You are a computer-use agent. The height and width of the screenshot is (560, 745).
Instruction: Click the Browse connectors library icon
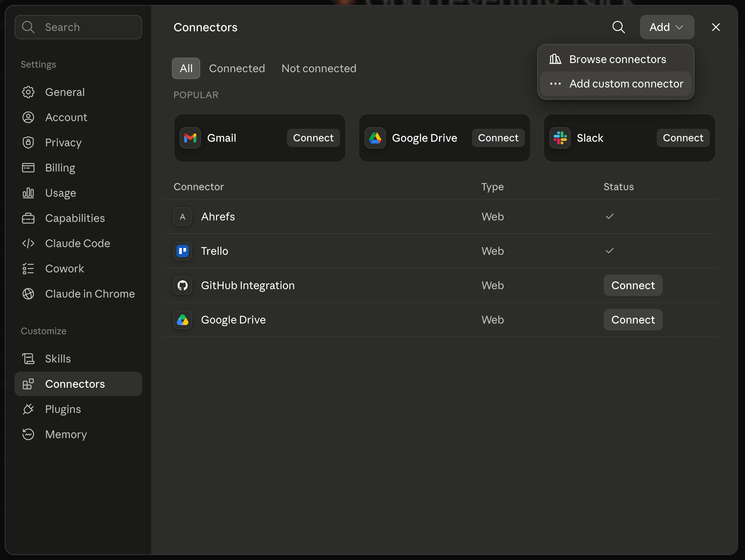(x=555, y=59)
